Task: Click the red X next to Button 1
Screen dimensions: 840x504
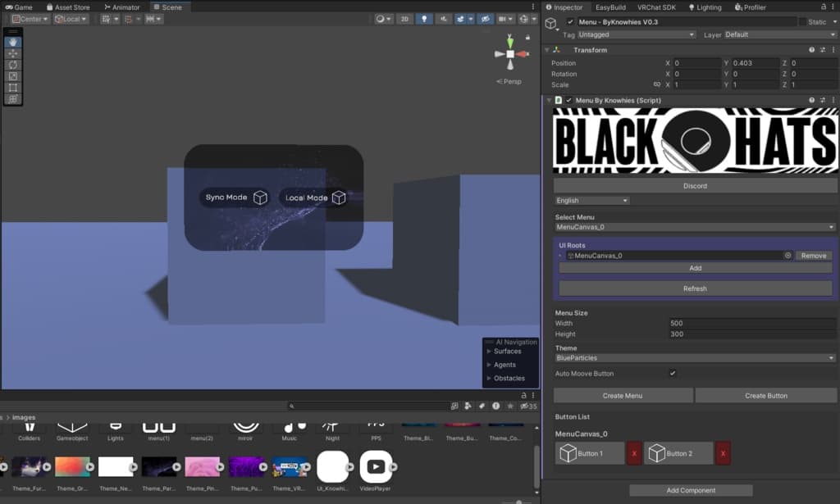Action: tap(635, 453)
